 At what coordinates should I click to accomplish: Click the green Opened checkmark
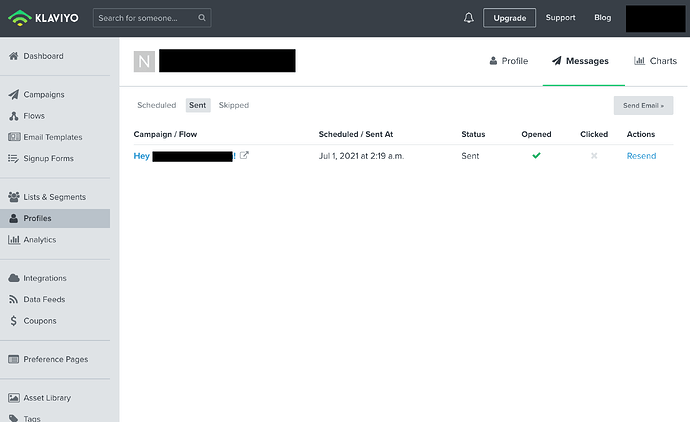click(x=536, y=155)
